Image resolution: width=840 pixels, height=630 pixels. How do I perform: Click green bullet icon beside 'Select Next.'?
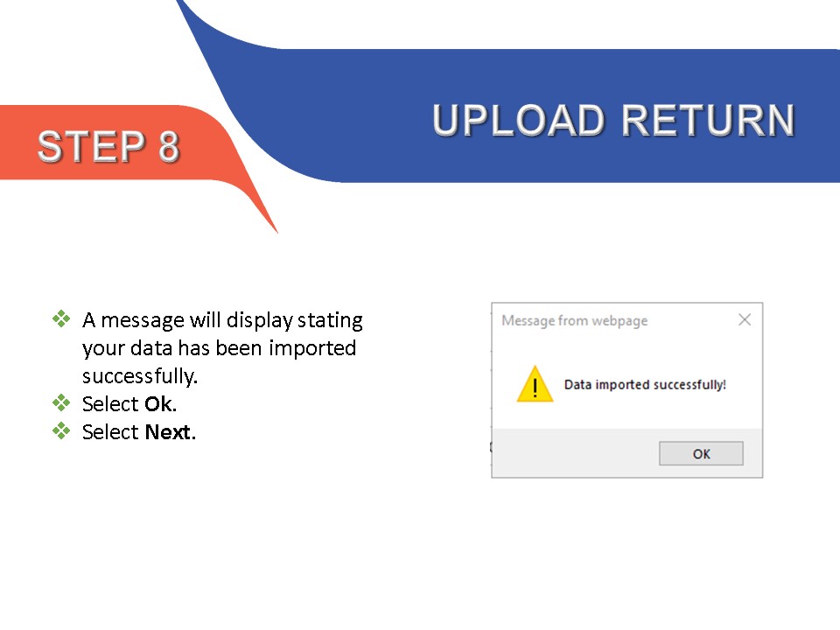(x=61, y=430)
